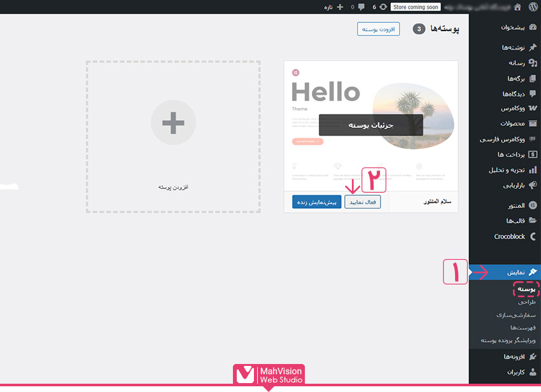The width and height of the screenshot is (541, 392).
Task: Open جزئیات پوسته theme details overlay
Action: click(x=370, y=125)
